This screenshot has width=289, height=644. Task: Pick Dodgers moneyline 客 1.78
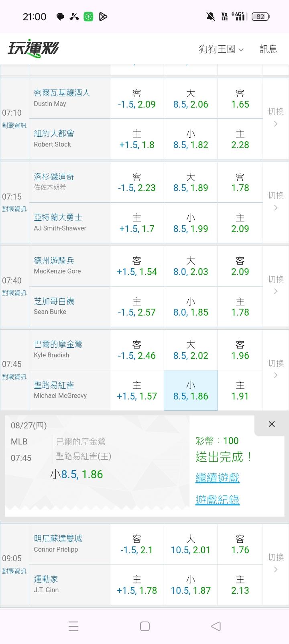click(x=240, y=182)
